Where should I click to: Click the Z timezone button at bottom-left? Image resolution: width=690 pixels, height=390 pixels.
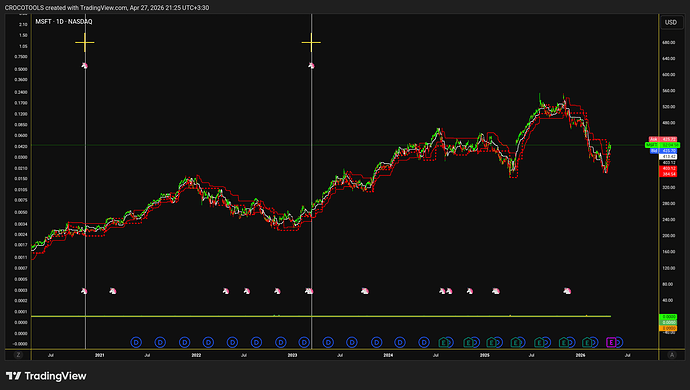[x=18, y=355]
